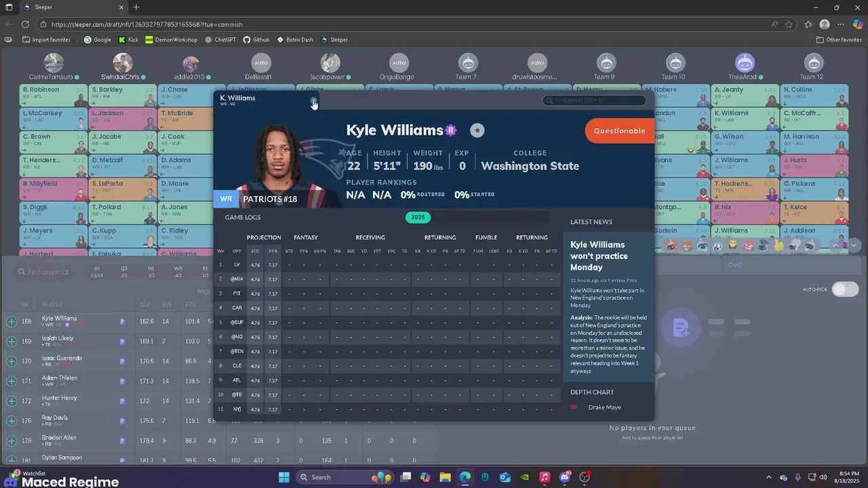Add Kyle Williams to queue with plus icon
This screenshot has width=868, height=488.
point(12,322)
